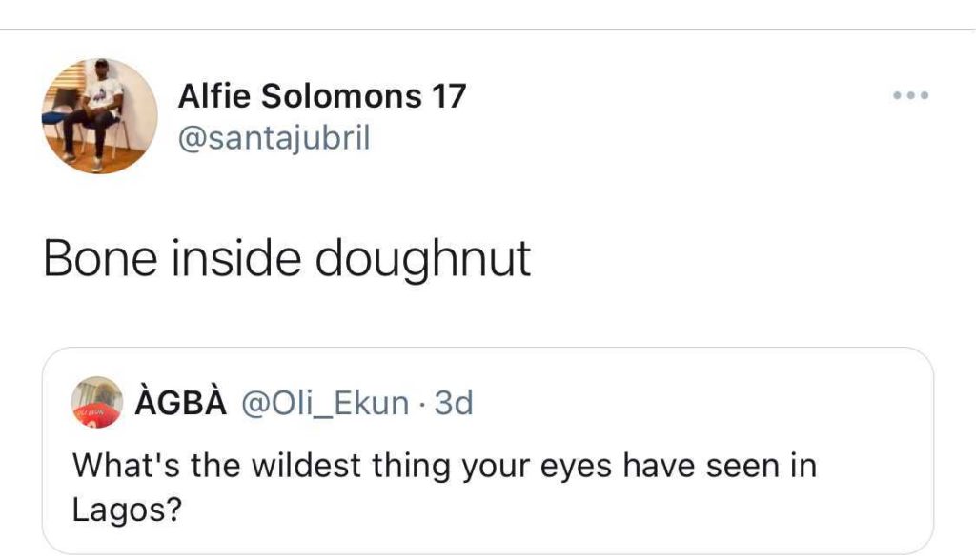976x560 pixels.
Task: Click the 3d timestamp on quoted tweet
Action: [454, 404]
